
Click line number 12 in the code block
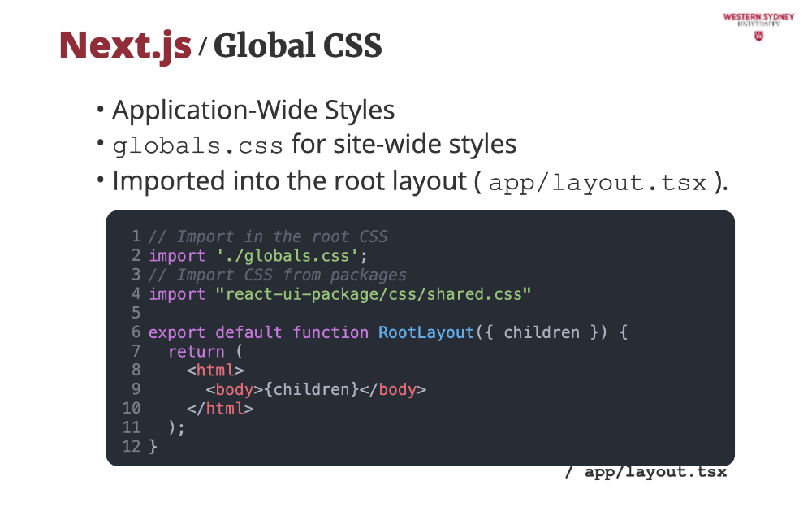coord(132,446)
